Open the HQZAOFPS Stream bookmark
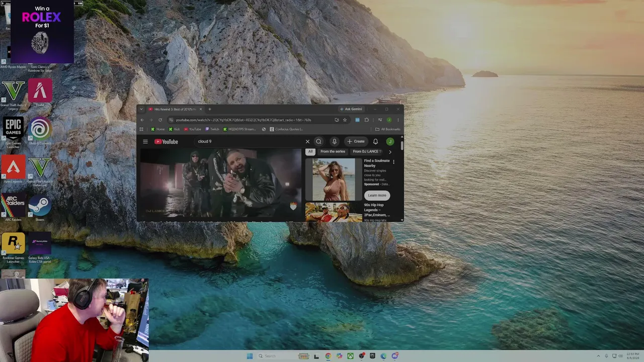Image resolution: width=644 pixels, height=362 pixels. pyautogui.click(x=239, y=129)
